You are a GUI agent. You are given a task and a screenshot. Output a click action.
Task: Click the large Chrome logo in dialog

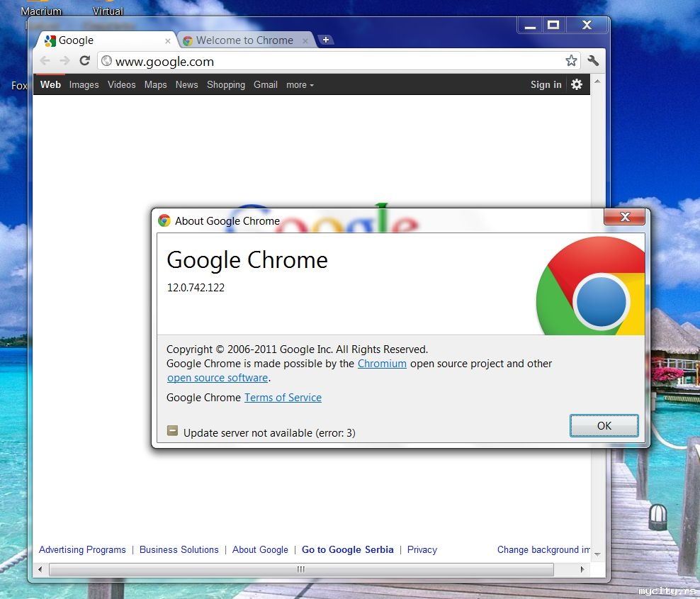tap(591, 286)
